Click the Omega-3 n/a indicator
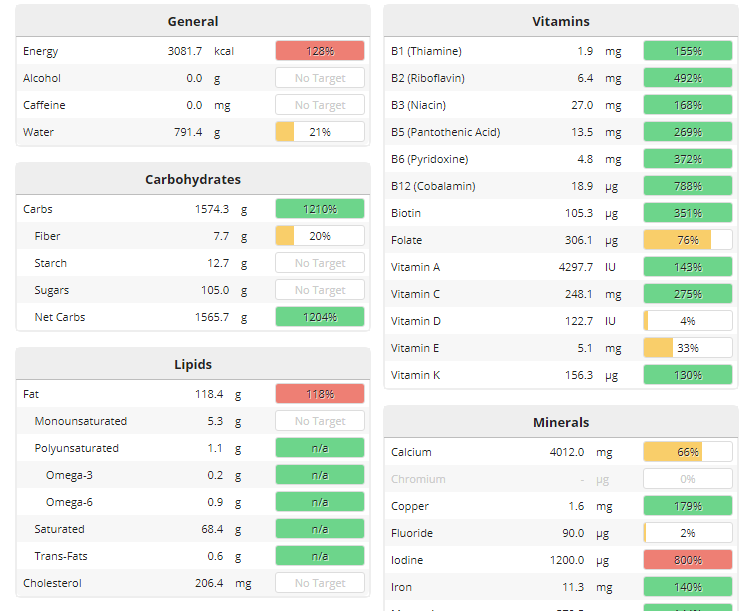 click(x=320, y=475)
